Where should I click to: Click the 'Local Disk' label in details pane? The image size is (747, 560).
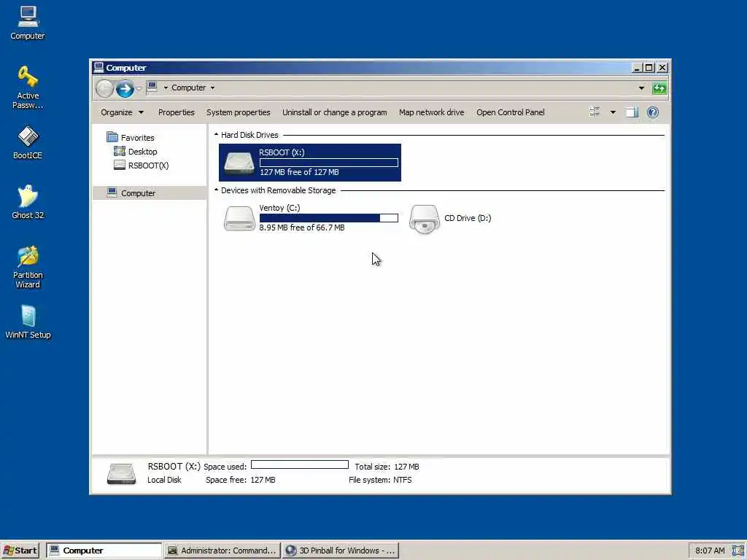tap(164, 480)
